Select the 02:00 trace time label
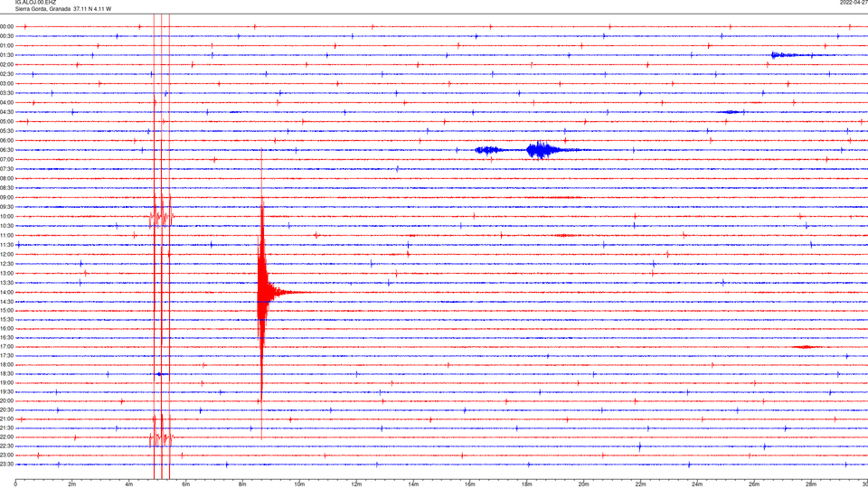The image size is (868, 488). point(7,65)
